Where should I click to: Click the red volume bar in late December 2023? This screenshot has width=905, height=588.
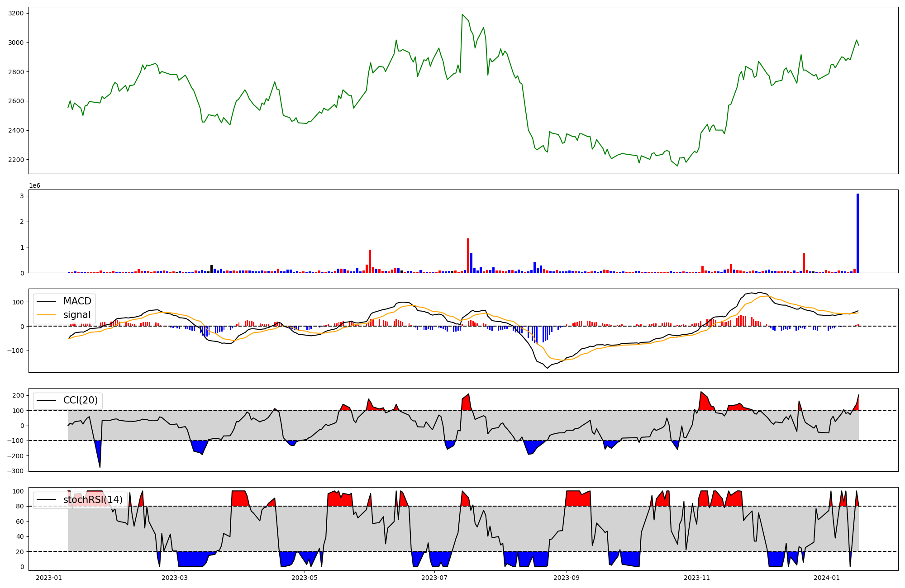(804, 263)
